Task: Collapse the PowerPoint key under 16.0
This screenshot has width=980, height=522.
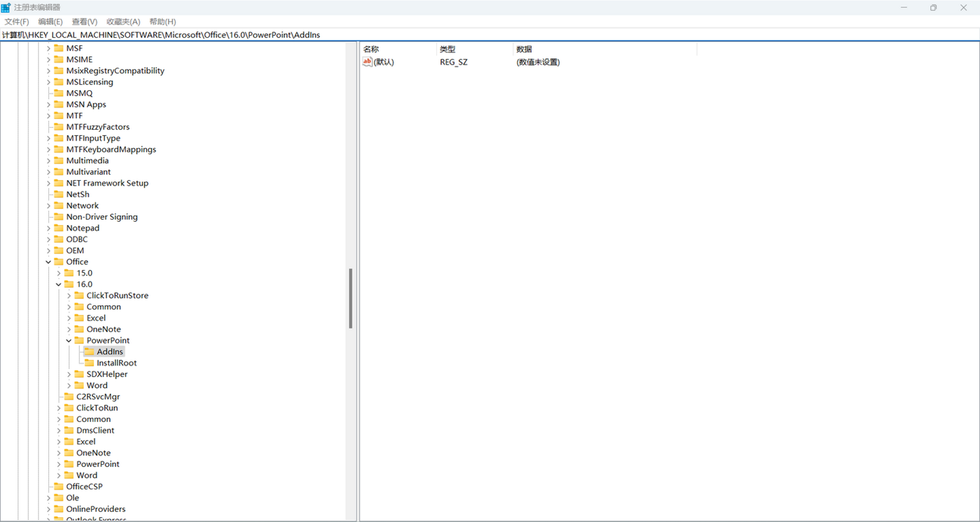Action: tap(69, 341)
